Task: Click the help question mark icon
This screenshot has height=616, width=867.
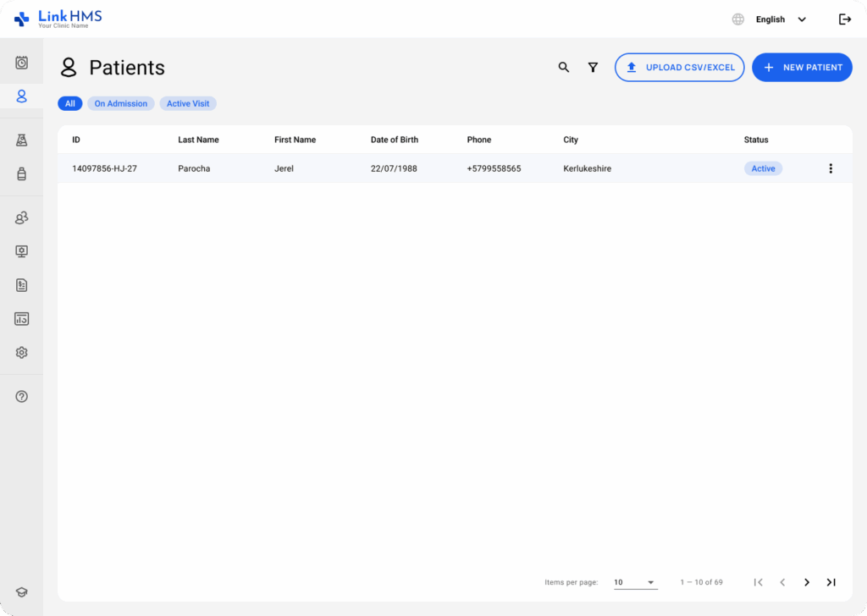Action: pos(21,395)
